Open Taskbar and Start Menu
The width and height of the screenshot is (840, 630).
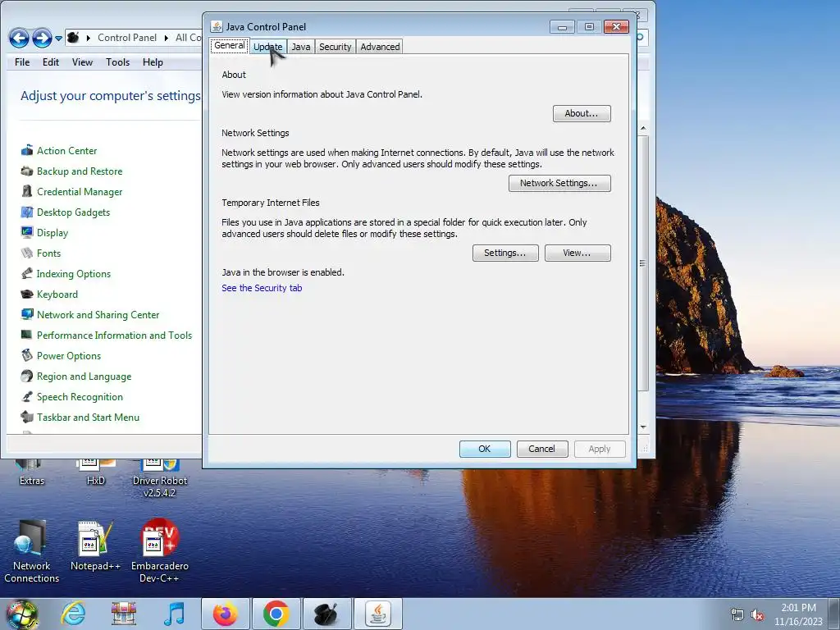tap(88, 418)
